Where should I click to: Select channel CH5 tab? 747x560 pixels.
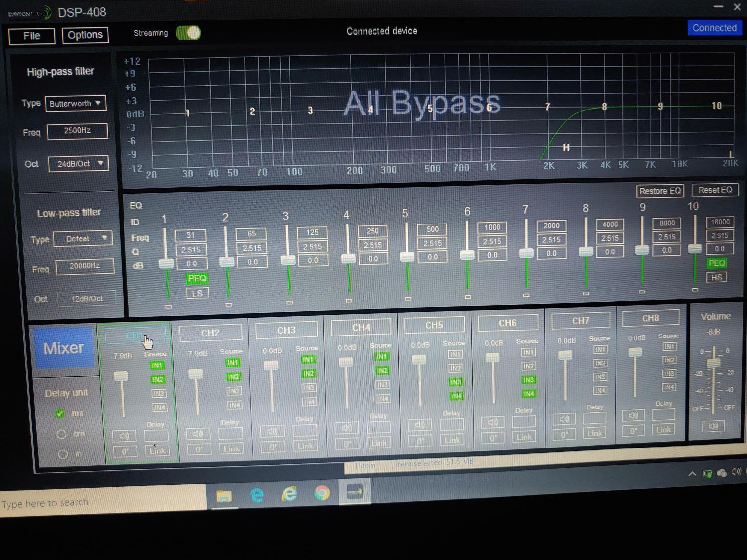click(x=434, y=325)
